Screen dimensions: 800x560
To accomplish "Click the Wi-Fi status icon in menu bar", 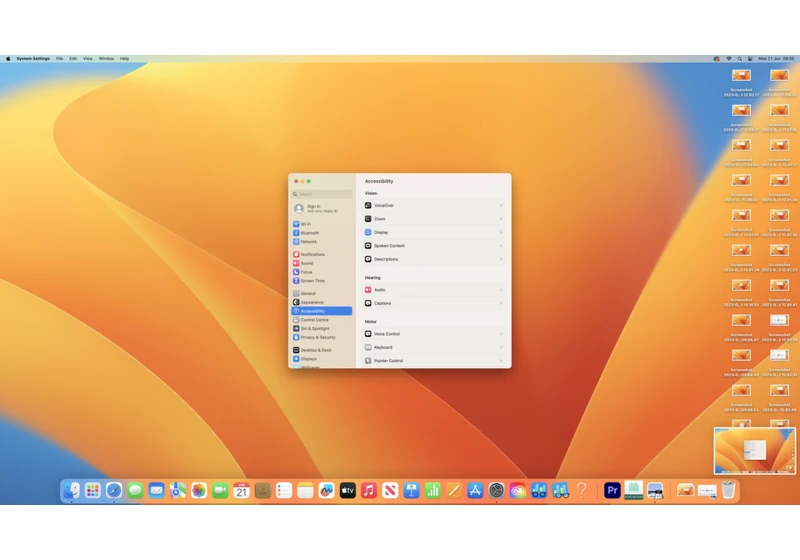I will (x=729, y=59).
